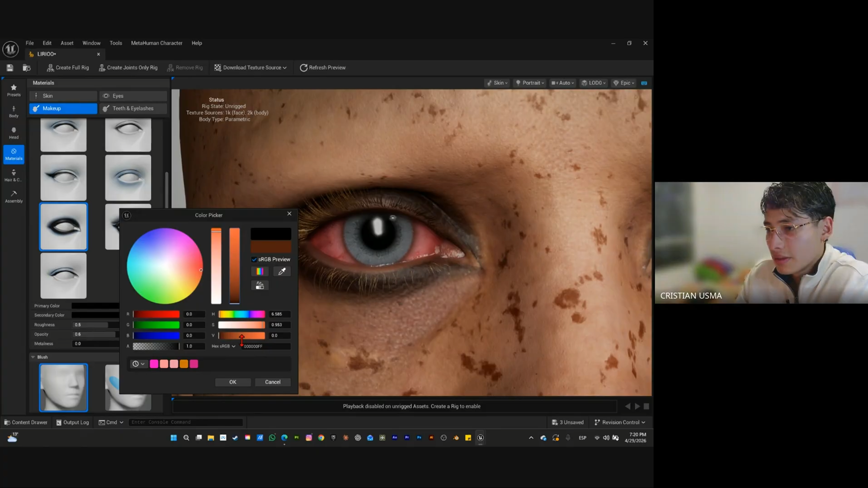Collapse the Blush section
The width and height of the screenshot is (868, 488).
33,357
